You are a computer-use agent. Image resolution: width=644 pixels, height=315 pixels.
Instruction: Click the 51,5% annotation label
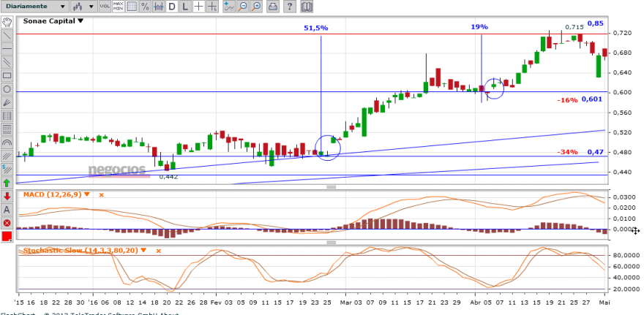point(316,28)
